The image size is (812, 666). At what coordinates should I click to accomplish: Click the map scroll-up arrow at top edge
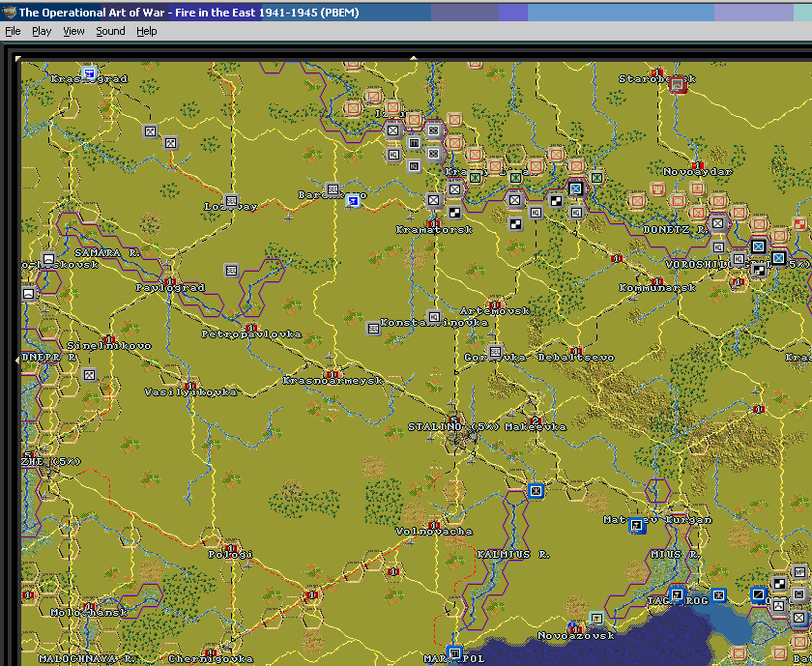[414, 57]
